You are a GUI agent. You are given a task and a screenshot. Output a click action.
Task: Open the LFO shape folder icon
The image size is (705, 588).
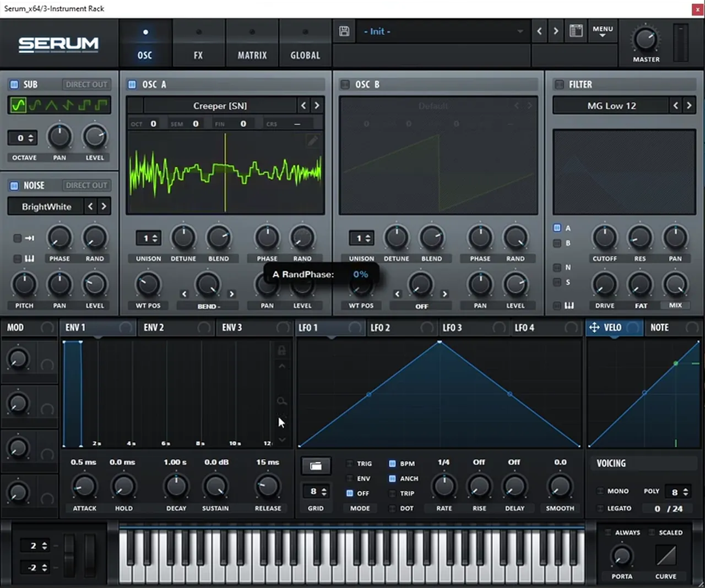pos(316,466)
